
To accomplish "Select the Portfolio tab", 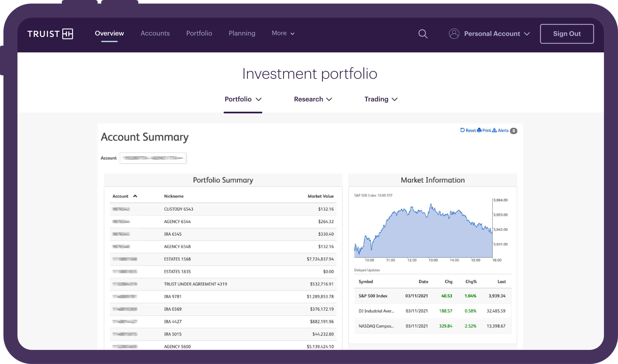I will click(242, 99).
